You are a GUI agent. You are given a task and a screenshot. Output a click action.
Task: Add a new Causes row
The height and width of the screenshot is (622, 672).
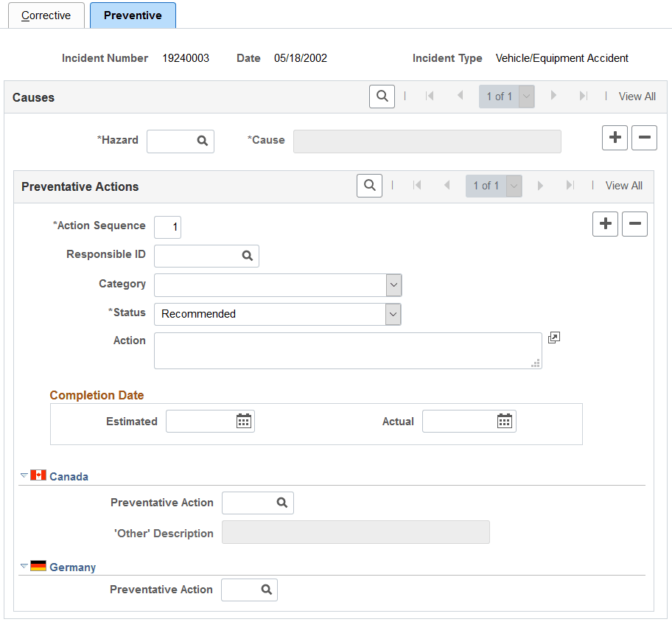click(615, 138)
